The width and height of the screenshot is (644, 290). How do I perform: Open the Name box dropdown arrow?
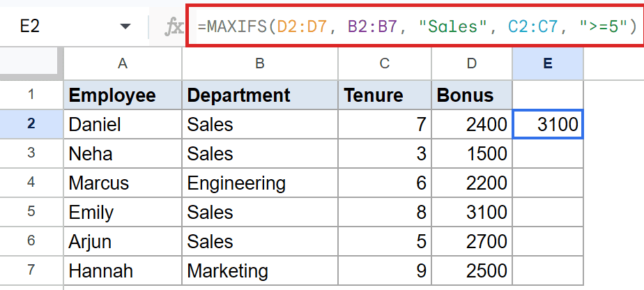[125, 26]
